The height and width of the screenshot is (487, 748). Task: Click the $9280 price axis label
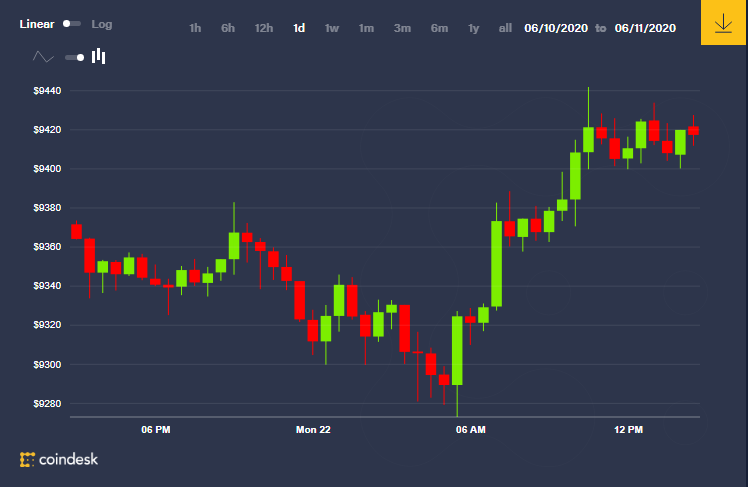coord(47,404)
